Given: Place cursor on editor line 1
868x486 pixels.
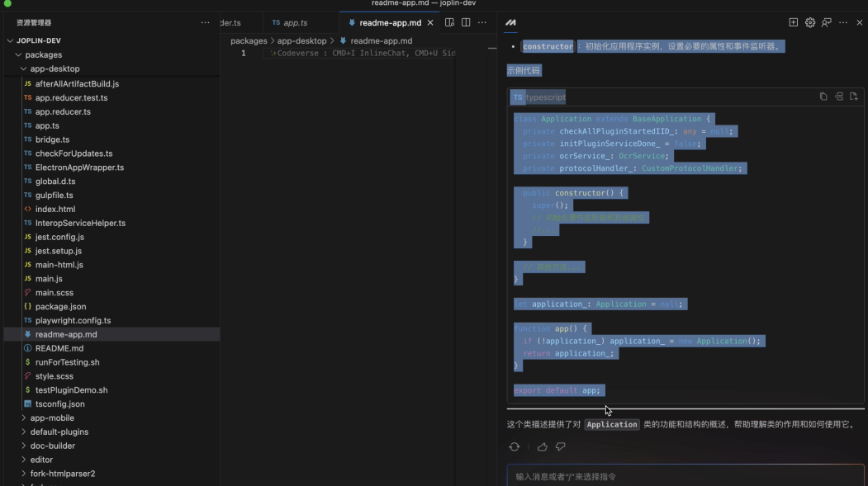Looking at the screenshot, I should 360,53.
